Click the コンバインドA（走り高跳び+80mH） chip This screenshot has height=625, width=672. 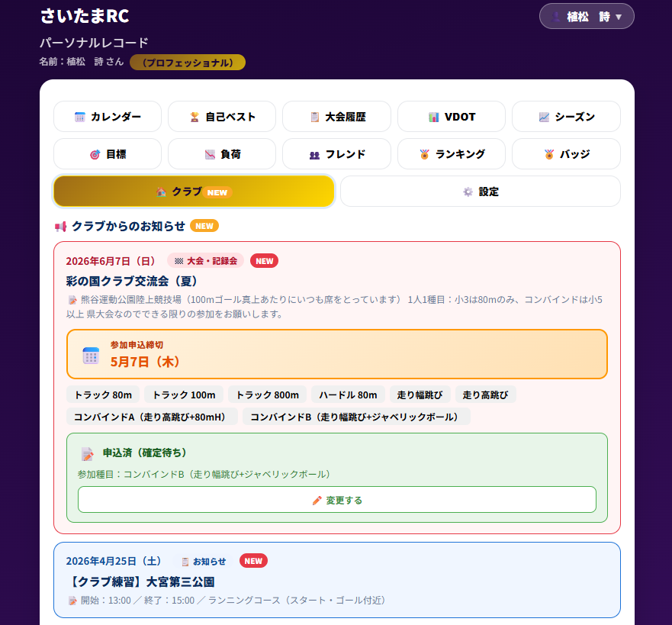coord(152,417)
